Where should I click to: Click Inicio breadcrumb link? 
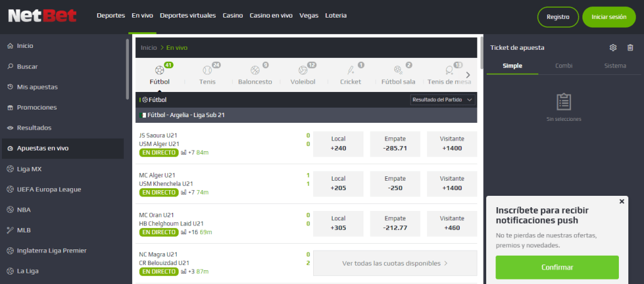point(148,48)
